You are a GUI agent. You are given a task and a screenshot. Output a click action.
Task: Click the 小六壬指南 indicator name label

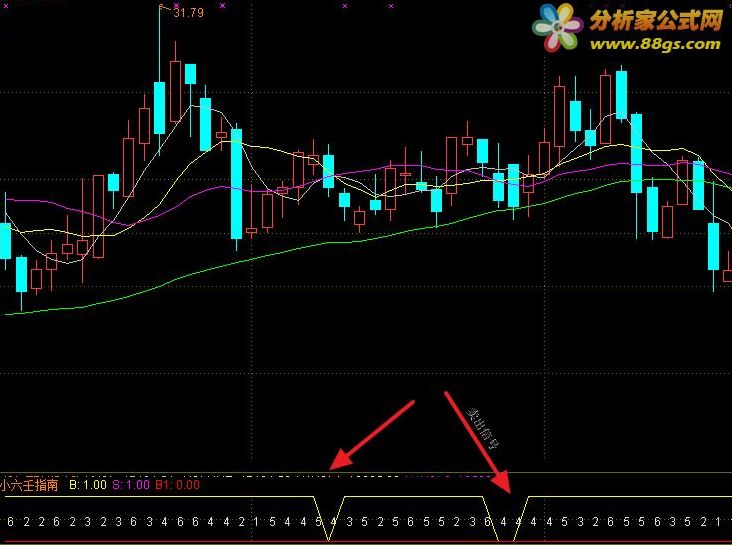tap(29, 485)
